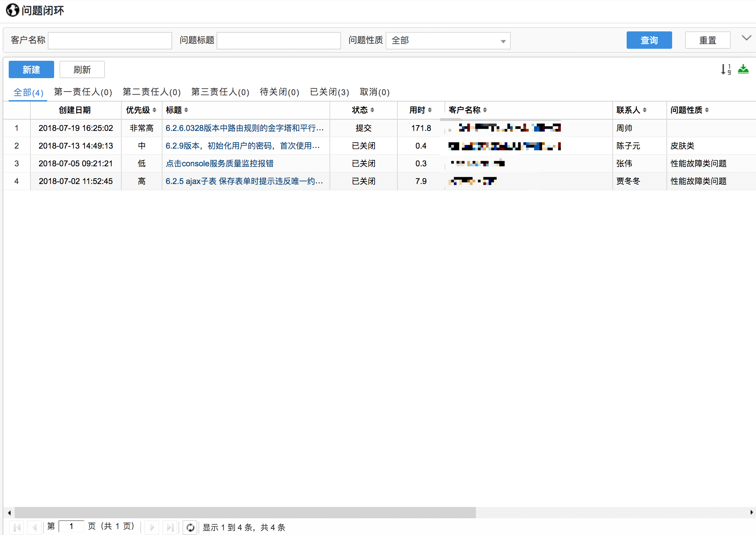
Task: Focus the 问题标题 input field
Action: pyautogui.click(x=279, y=41)
